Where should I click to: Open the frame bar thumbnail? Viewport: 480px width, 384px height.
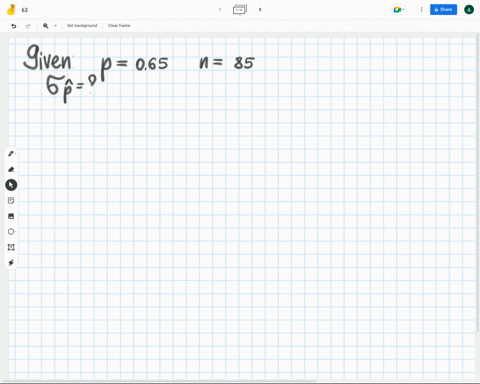(x=240, y=10)
